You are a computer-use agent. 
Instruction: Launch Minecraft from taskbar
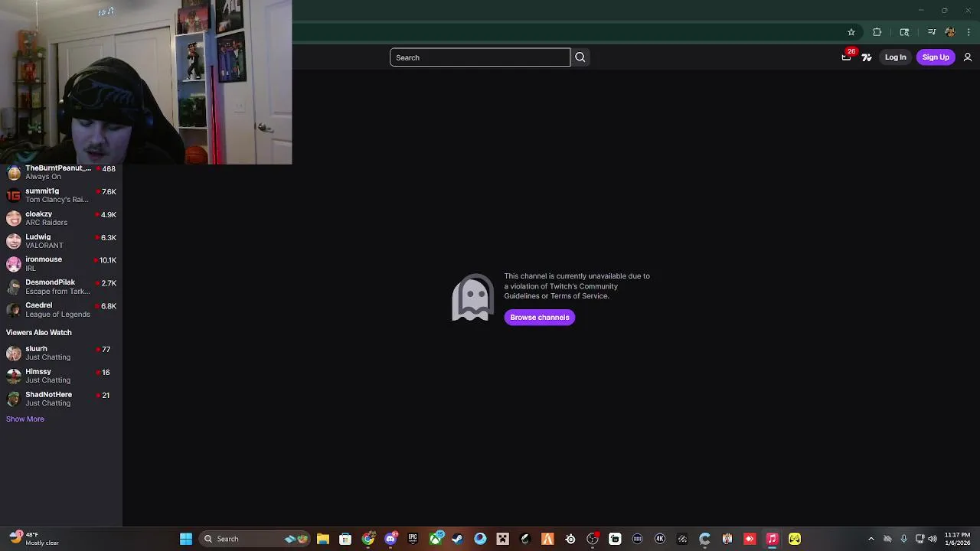502,539
